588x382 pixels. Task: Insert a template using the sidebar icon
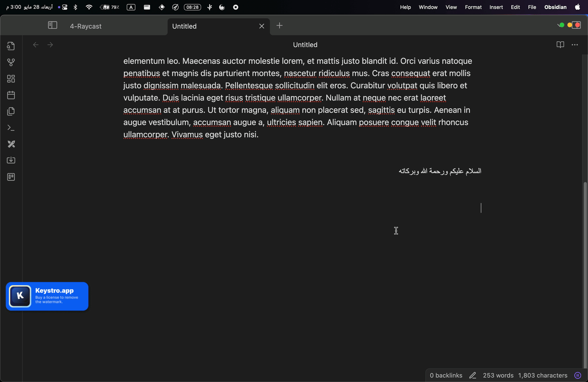[10, 111]
